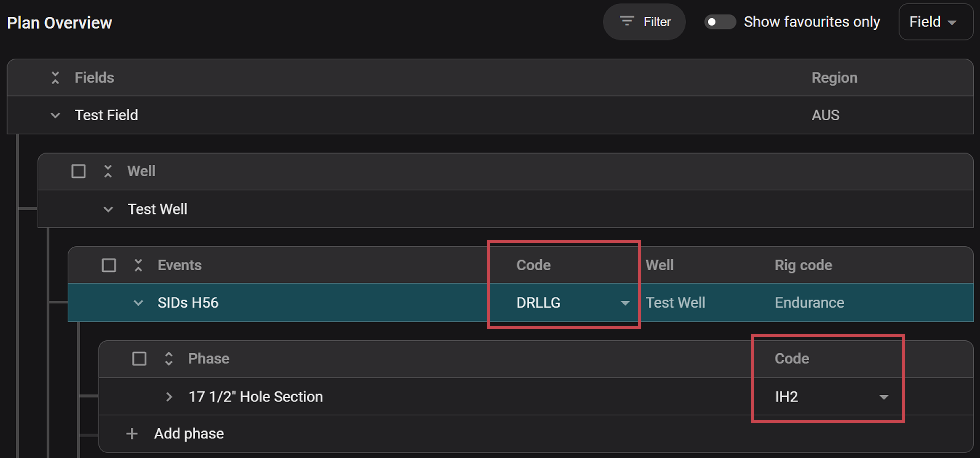Collapse all rows in Fields header

tap(55, 77)
